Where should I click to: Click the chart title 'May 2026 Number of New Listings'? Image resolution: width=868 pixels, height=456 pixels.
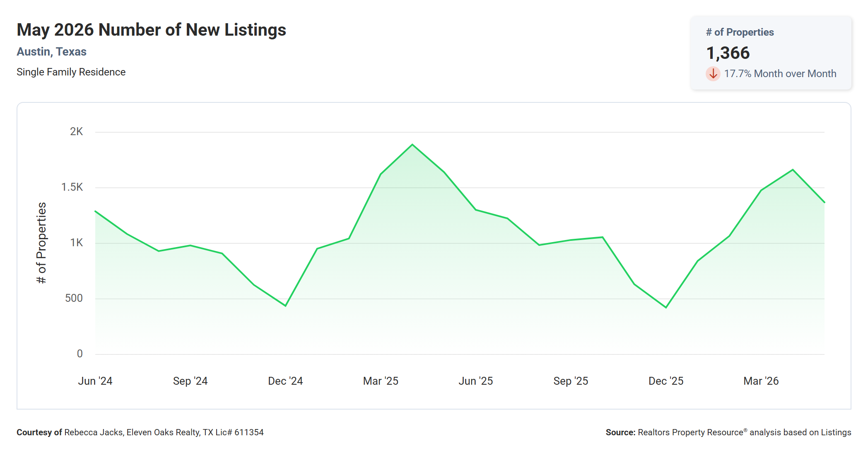[x=151, y=30]
